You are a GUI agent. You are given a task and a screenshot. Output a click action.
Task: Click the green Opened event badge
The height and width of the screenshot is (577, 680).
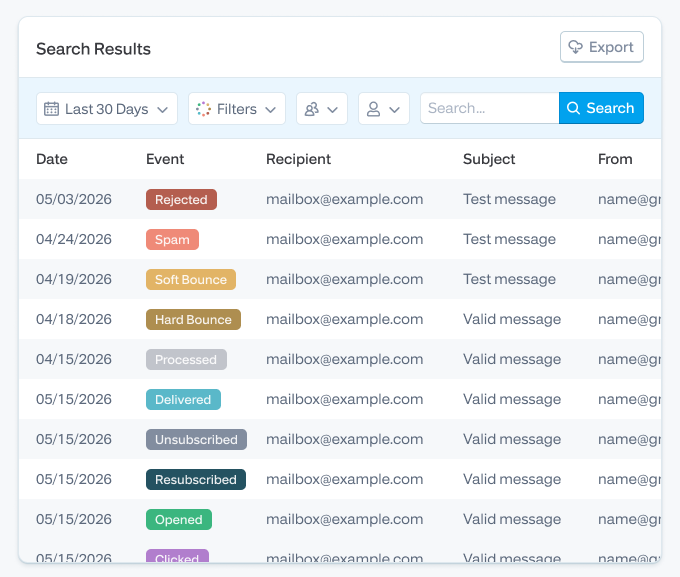click(x=179, y=519)
